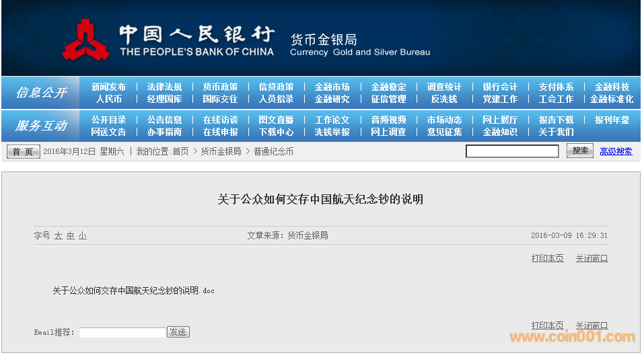Click the 首页 home button

(24, 152)
